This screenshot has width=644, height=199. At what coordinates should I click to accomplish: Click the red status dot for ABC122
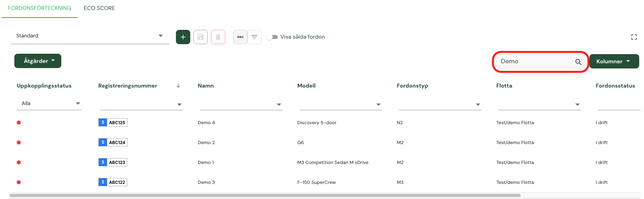pyautogui.click(x=19, y=182)
